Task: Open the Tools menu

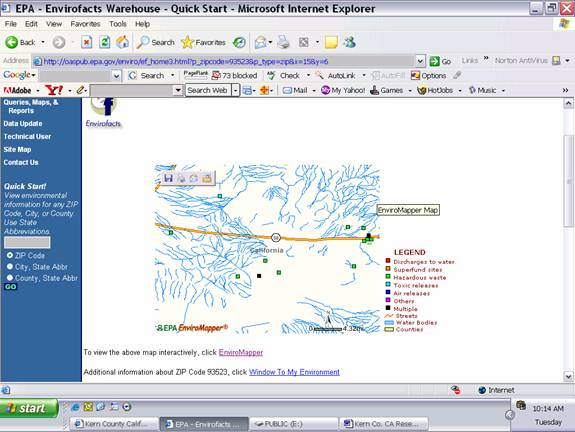Action: pyautogui.click(x=118, y=24)
